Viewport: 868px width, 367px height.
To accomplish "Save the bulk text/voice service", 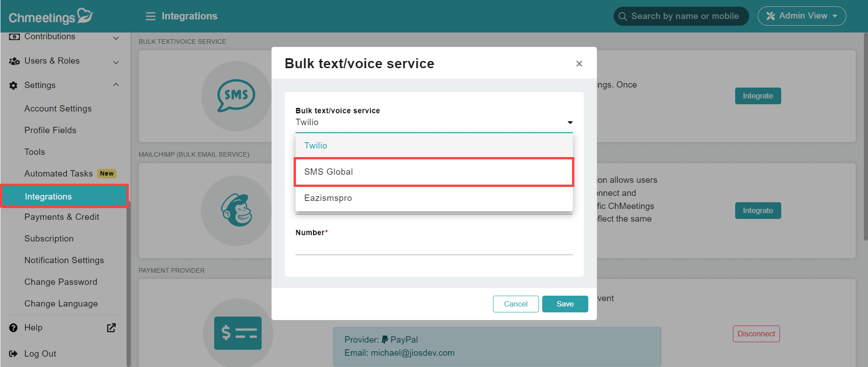I will click(x=565, y=304).
